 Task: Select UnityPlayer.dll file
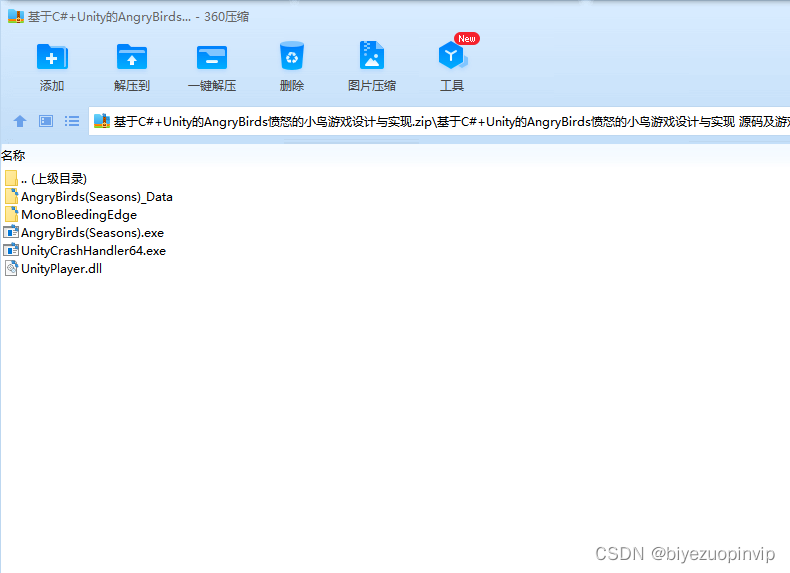(53, 269)
